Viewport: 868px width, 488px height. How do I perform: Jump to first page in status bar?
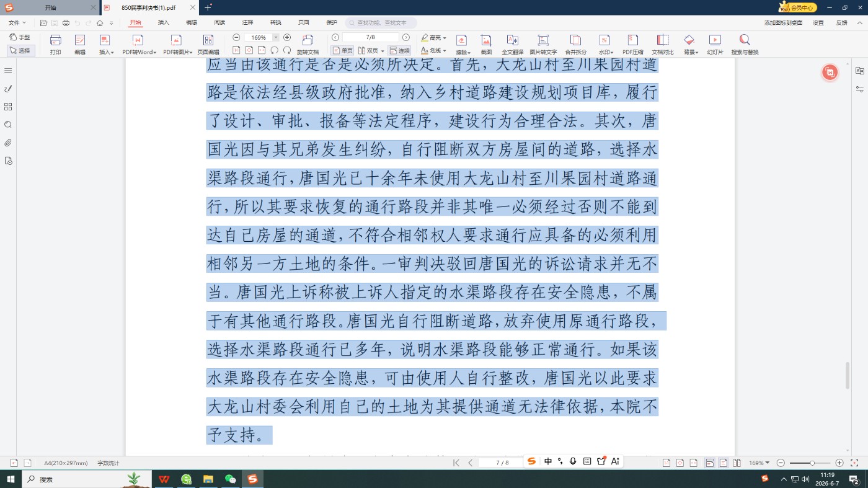point(456,463)
